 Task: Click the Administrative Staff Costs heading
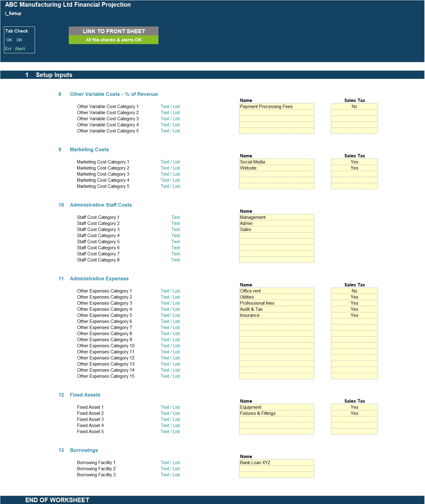pos(101,205)
